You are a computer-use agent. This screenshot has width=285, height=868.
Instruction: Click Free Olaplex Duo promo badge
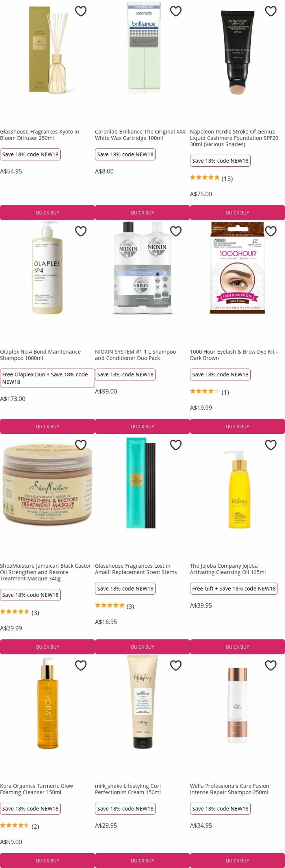click(47, 378)
